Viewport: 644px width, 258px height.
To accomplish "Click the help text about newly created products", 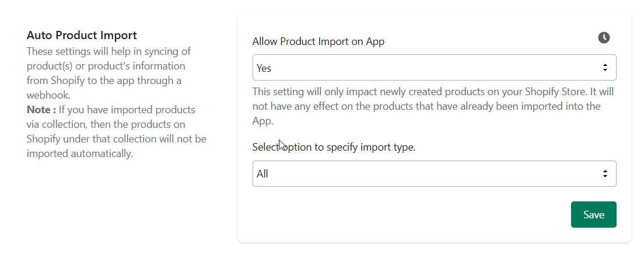I will coord(433,106).
